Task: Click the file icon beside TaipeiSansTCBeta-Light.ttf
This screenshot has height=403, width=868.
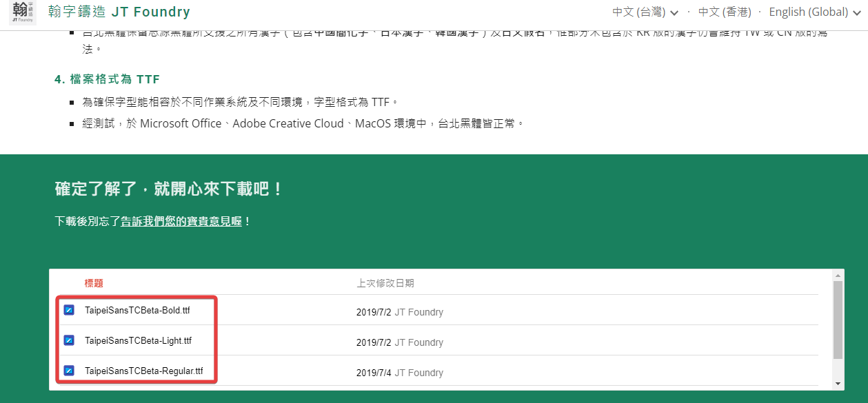Action: click(69, 340)
